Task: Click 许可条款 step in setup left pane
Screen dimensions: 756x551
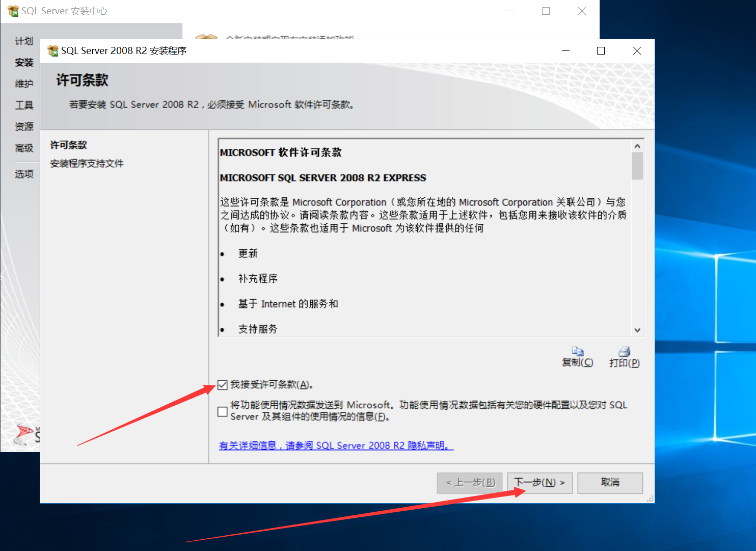Action: tap(68, 145)
